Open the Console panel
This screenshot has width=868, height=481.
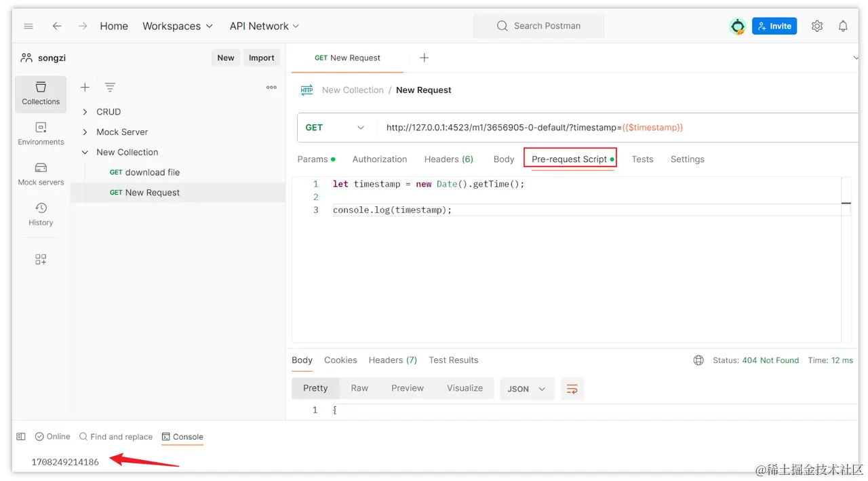coord(182,437)
